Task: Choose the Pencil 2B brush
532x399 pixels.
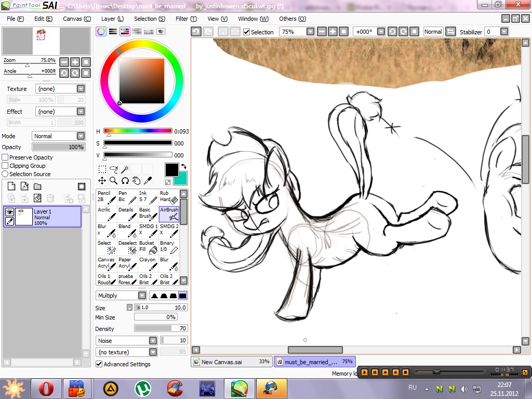Action: 107,197
